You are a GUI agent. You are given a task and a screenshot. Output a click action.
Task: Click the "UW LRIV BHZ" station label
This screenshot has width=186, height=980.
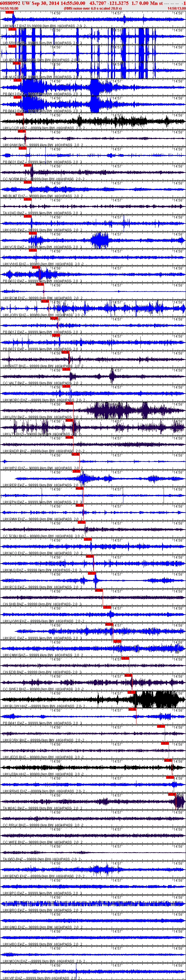[x=14, y=417]
